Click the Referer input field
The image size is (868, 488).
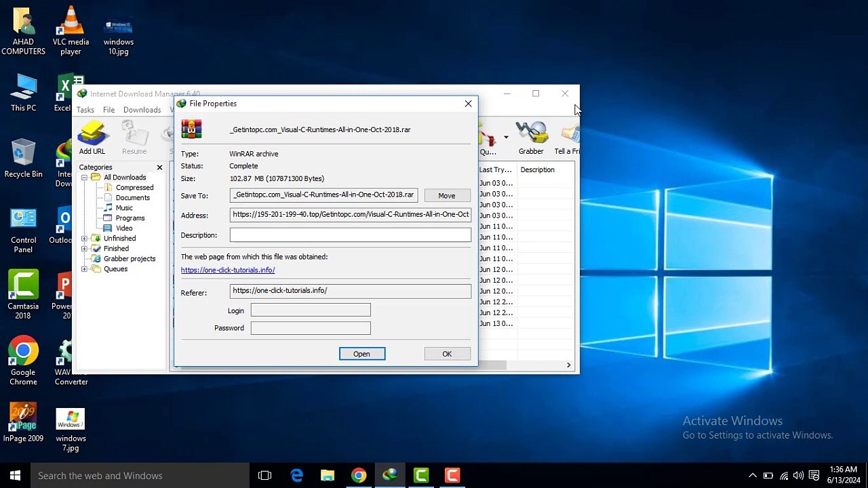click(x=350, y=291)
